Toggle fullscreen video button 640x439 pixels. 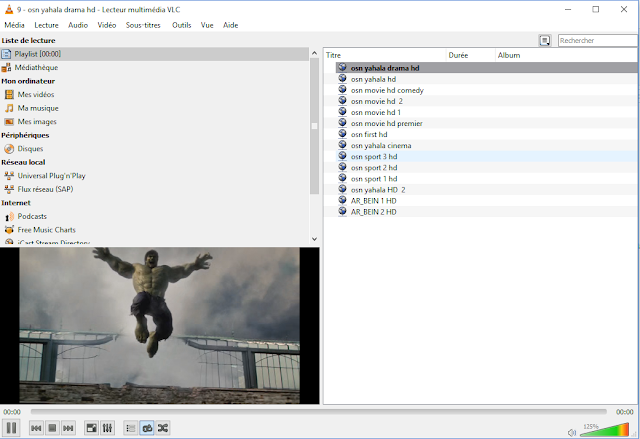pos(91,428)
